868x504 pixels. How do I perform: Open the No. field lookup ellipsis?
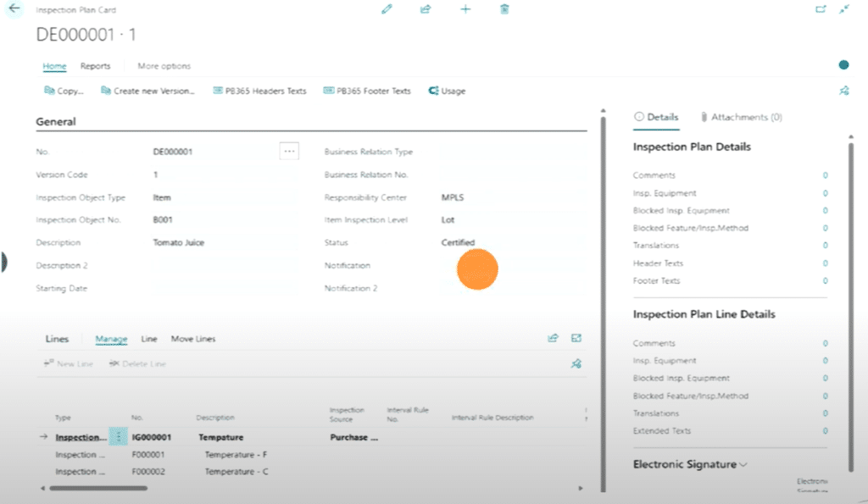[x=289, y=152]
